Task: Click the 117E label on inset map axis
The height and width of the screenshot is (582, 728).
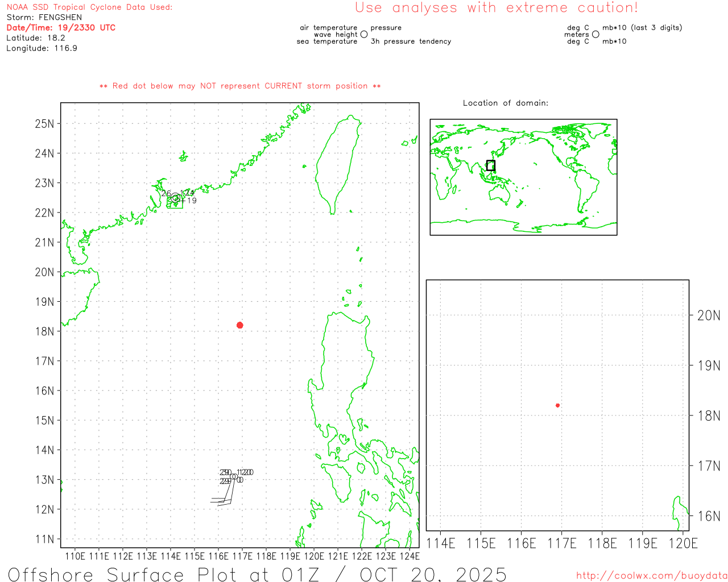Action: pyautogui.click(x=562, y=543)
